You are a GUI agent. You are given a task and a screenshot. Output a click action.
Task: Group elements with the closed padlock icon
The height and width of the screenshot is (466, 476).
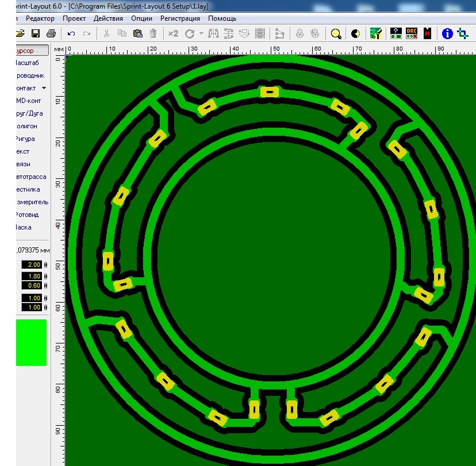300,33
